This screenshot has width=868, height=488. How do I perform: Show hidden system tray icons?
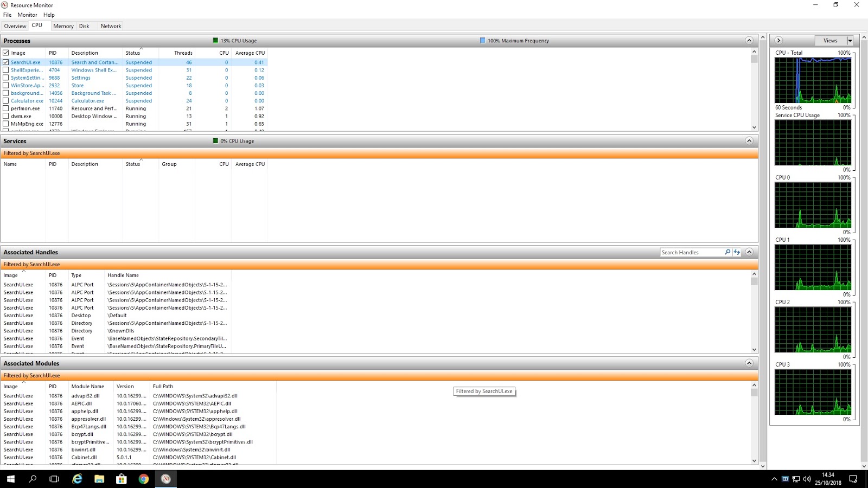point(774,479)
